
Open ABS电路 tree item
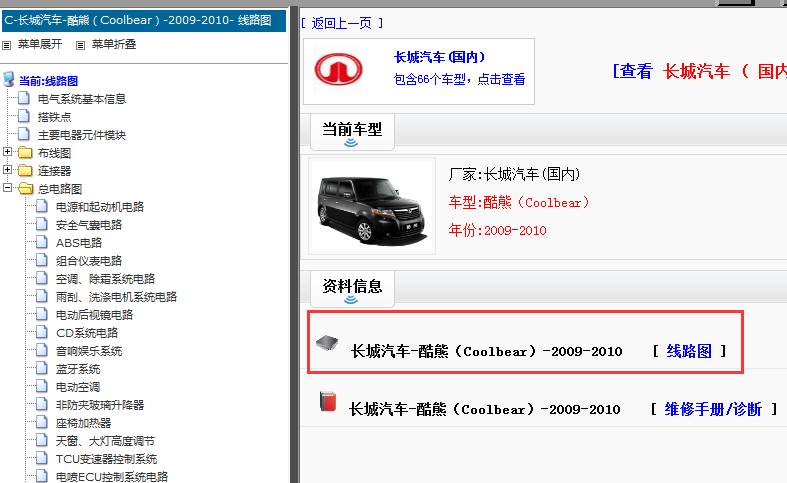point(79,243)
